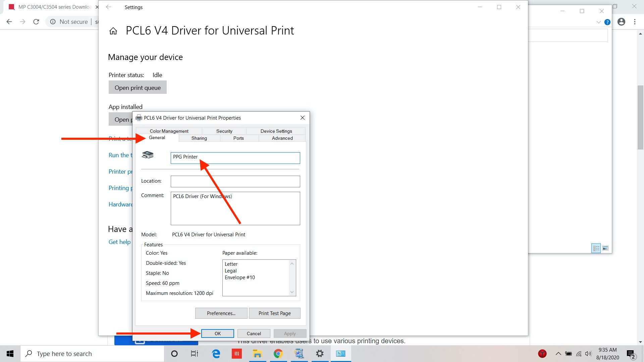The height and width of the screenshot is (362, 644).
Task: Click the Run the troubleshooter link
Action: [x=120, y=155]
